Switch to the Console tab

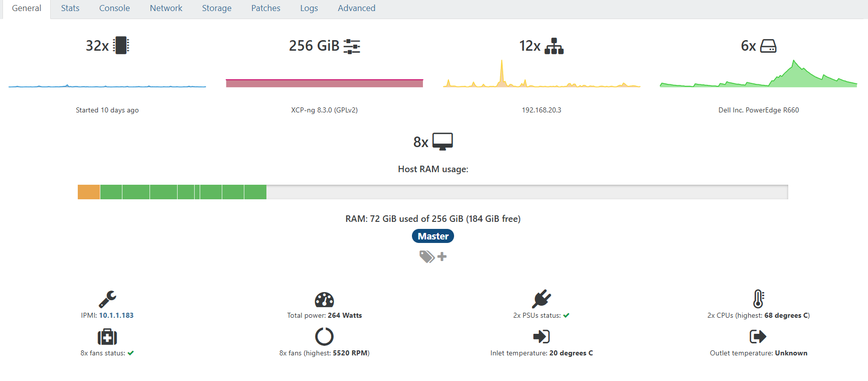click(114, 9)
